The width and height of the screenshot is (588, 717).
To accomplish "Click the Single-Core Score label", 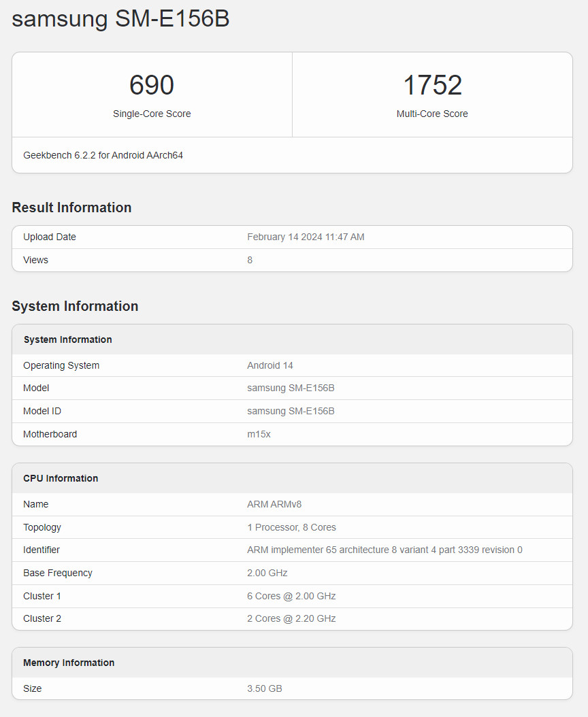I will click(152, 114).
